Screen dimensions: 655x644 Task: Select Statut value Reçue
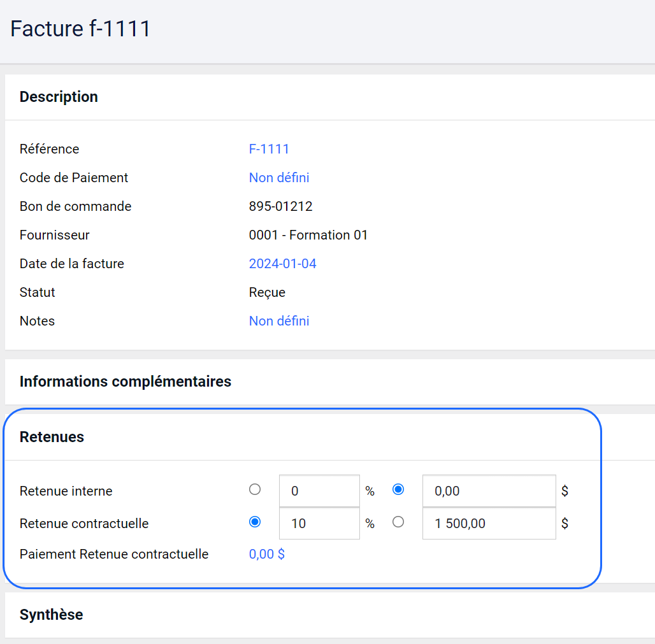pos(268,293)
